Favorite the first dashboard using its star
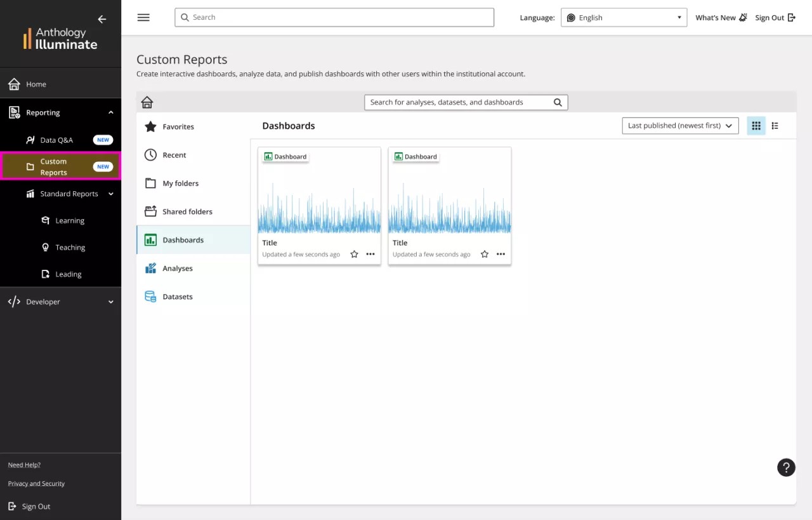The width and height of the screenshot is (812, 520). click(x=354, y=254)
